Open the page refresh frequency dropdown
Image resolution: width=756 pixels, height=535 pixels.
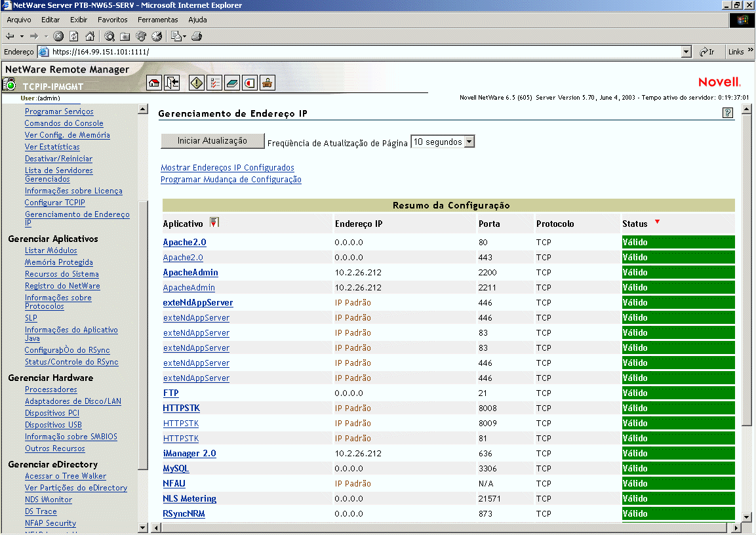469,142
